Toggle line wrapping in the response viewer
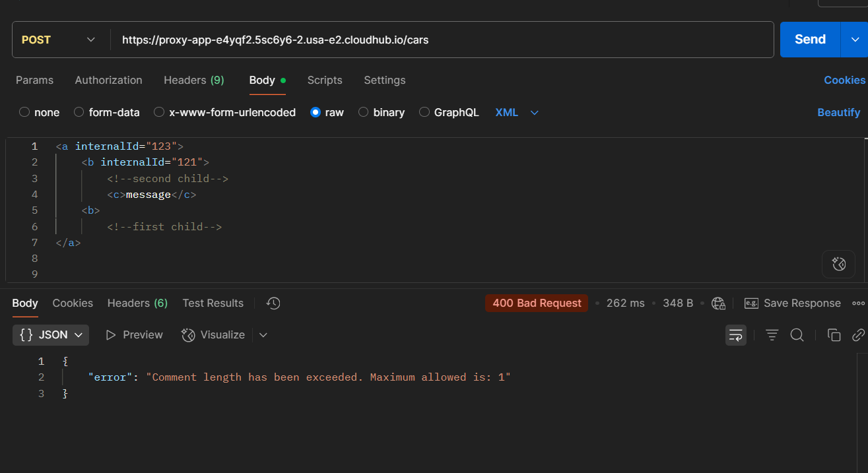This screenshot has width=868, height=473. click(x=735, y=334)
